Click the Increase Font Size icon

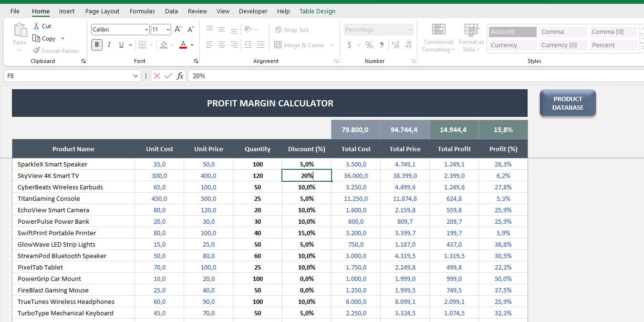tap(177, 29)
